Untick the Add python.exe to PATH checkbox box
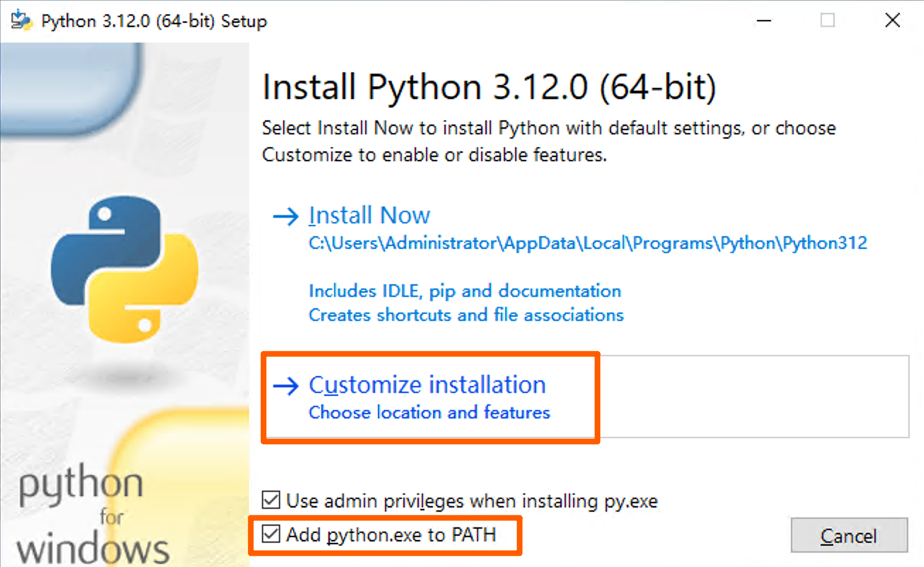This screenshot has height=567, width=924. tap(271, 534)
